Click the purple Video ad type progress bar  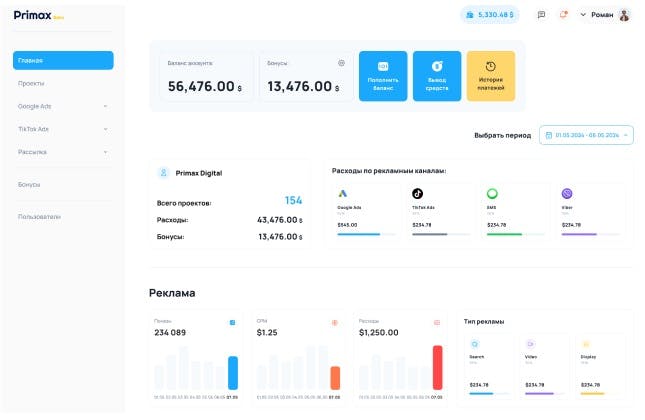click(545, 394)
